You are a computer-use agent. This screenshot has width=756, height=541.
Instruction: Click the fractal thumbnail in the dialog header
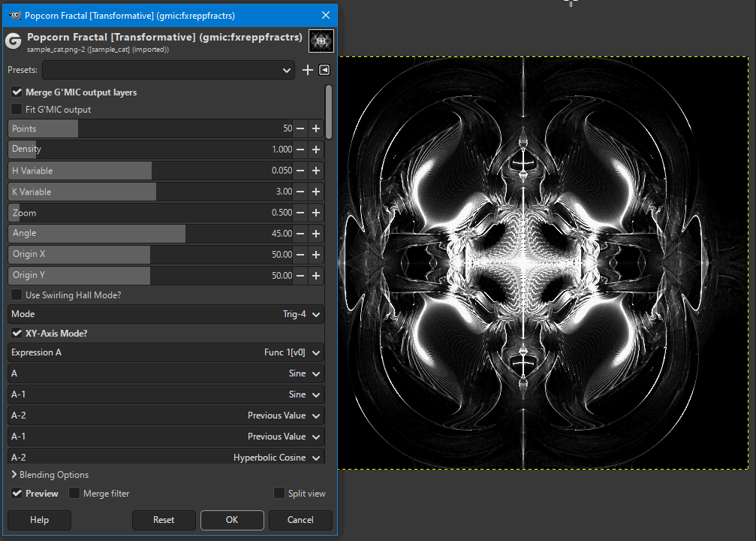[321, 41]
